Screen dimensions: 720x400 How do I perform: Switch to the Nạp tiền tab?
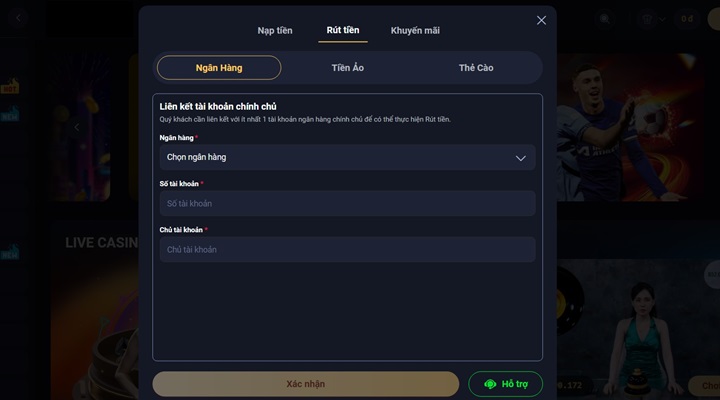[x=274, y=30]
